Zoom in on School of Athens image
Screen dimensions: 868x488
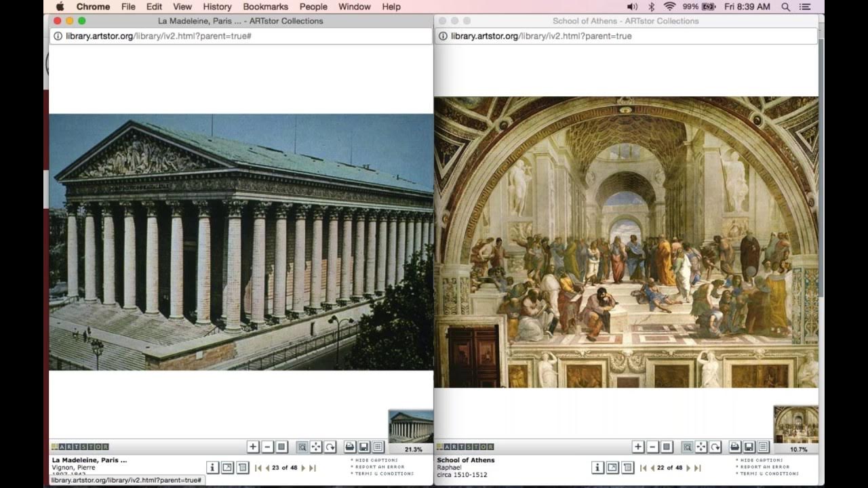click(x=638, y=447)
